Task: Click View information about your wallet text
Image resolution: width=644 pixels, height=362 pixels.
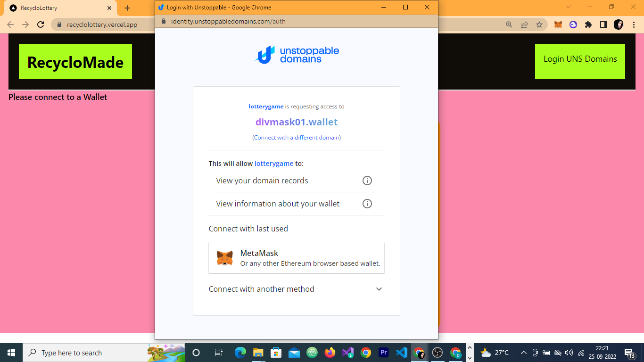Action: coord(278,204)
